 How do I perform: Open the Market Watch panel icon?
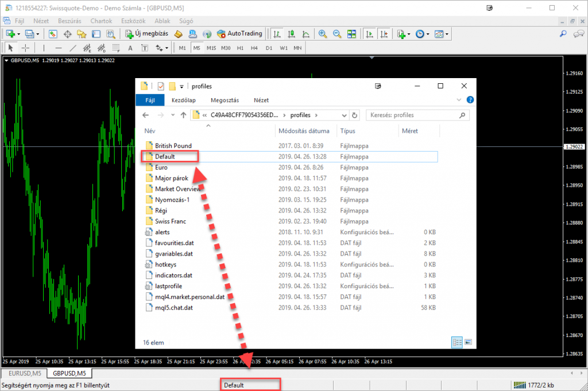tap(53, 34)
